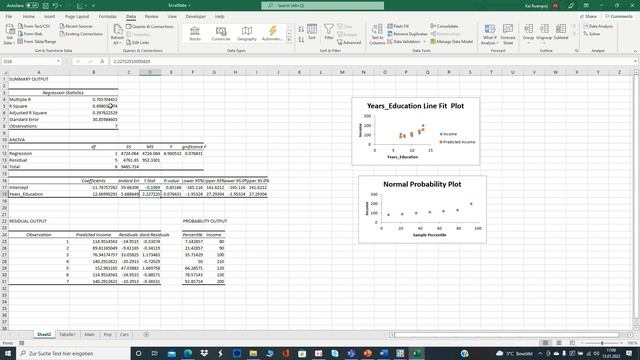Open the What-If Analysis dropdown
Image resolution: width=640 pixels, height=360 pixels.
489,34
